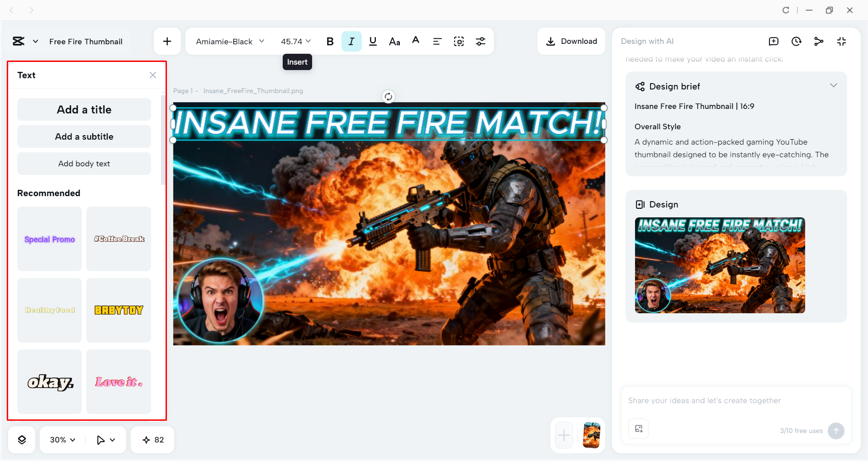Close the Text panel
Screen dimensions: 868x461
point(153,75)
